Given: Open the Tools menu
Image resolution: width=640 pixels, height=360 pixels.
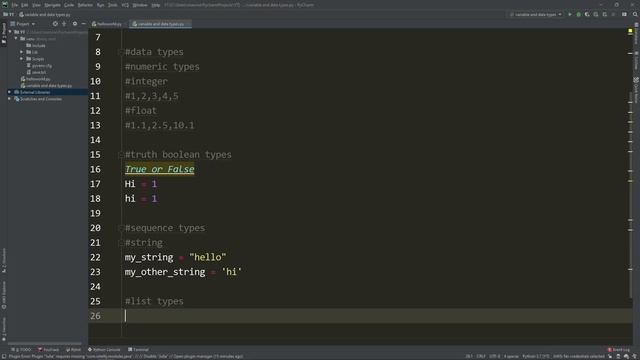Looking at the screenshot, I should [113, 5].
